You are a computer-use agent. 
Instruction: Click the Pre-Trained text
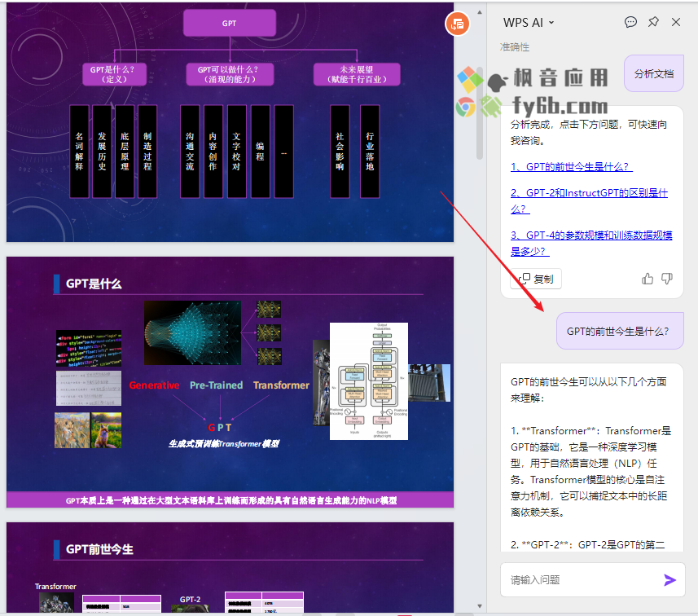tap(217, 385)
